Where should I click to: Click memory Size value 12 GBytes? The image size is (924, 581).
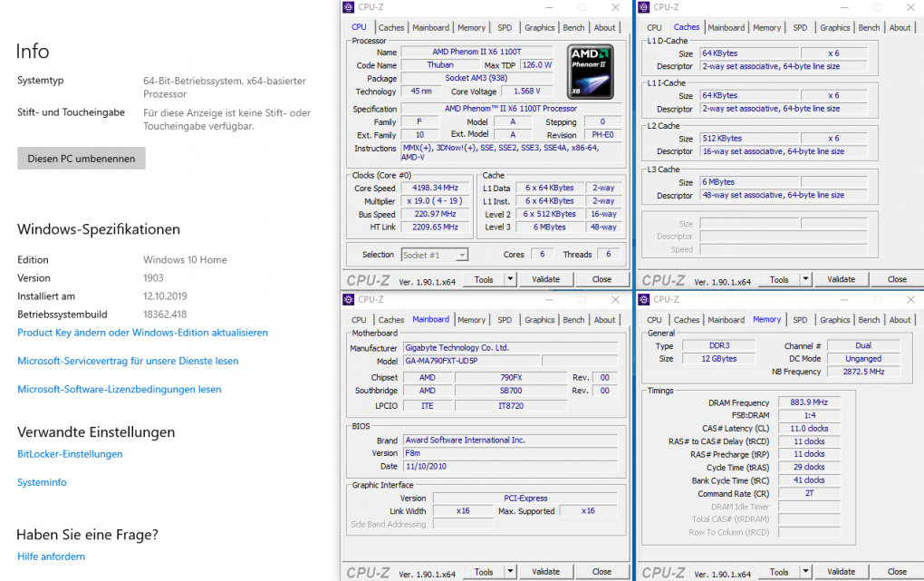719,359
